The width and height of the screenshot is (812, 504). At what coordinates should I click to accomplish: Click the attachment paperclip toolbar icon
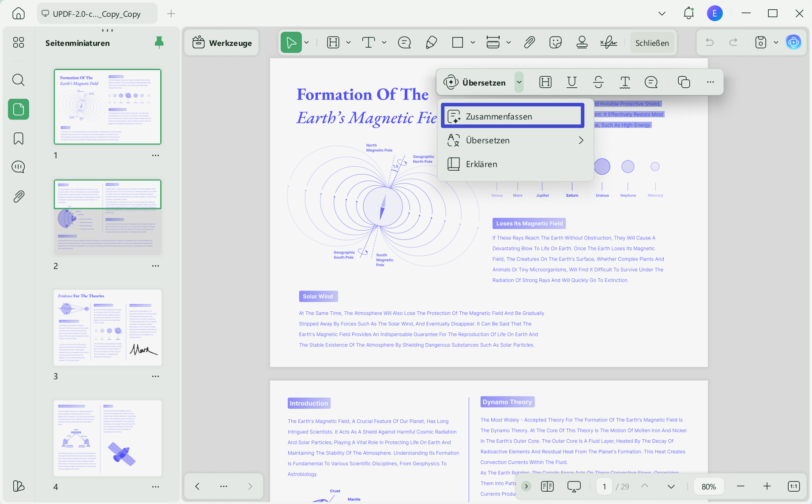(529, 42)
